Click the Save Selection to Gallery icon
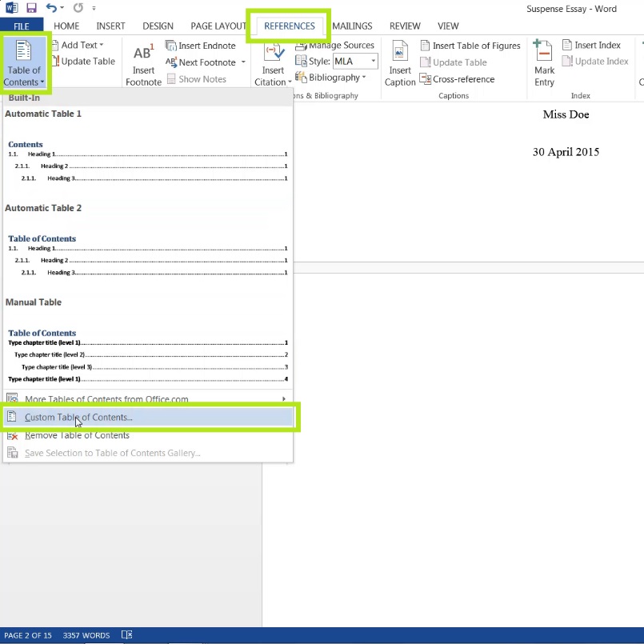Image resolution: width=644 pixels, height=644 pixels. click(x=12, y=453)
